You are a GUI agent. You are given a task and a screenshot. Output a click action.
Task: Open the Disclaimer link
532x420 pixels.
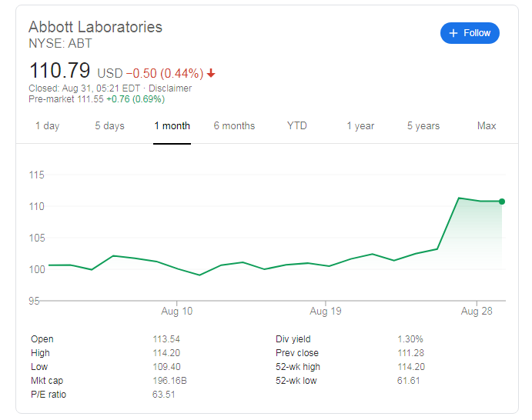170,88
